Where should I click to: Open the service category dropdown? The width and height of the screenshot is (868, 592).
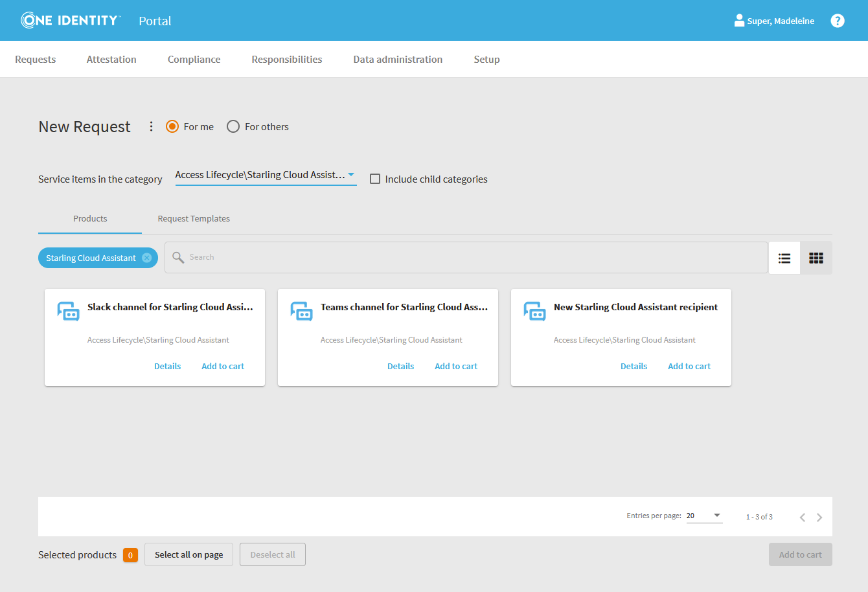(x=266, y=175)
